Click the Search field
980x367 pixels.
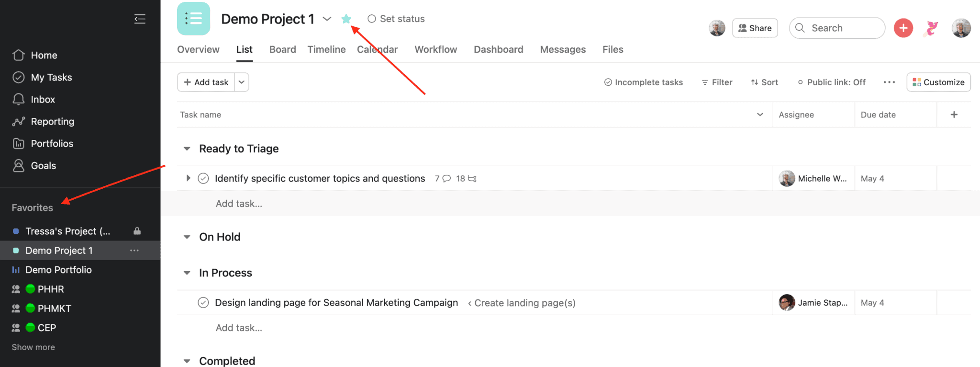click(837, 28)
